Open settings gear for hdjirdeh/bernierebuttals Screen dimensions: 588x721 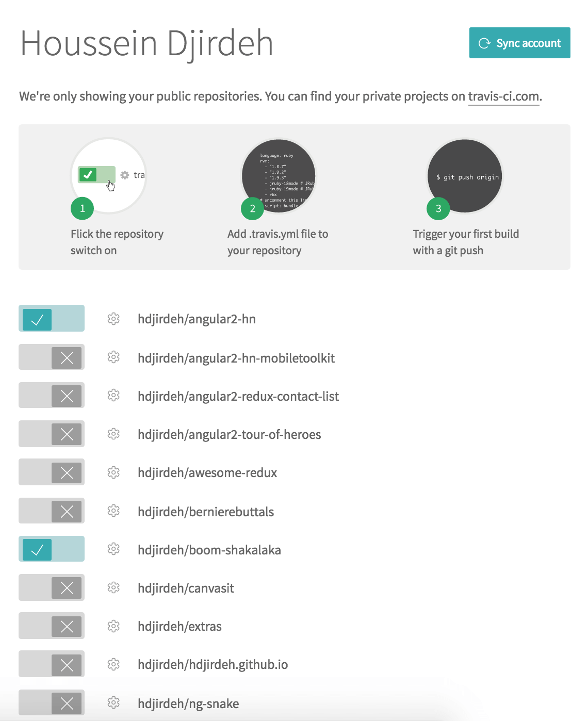tap(113, 511)
